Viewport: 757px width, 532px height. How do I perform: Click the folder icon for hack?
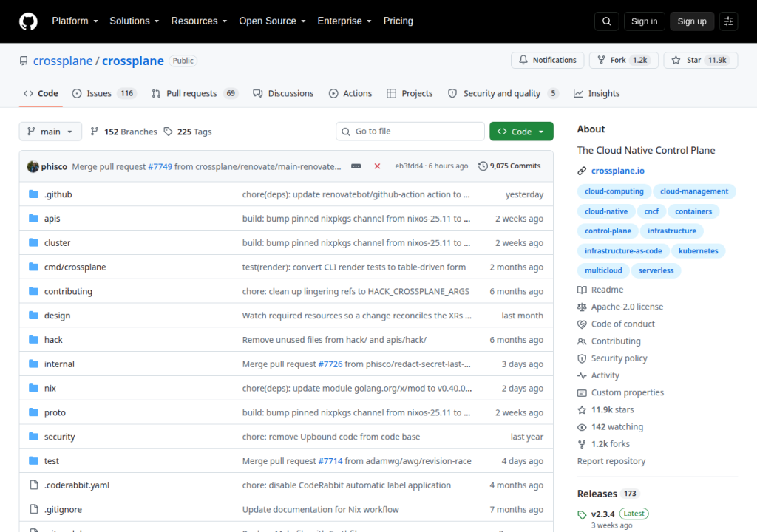click(33, 339)
